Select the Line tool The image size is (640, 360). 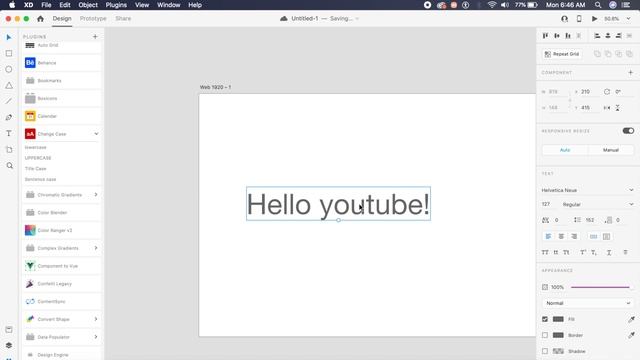point(9,101)
